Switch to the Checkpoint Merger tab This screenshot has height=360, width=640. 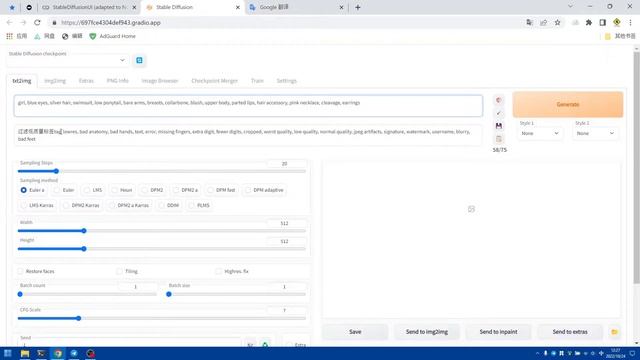click(214, 81)
